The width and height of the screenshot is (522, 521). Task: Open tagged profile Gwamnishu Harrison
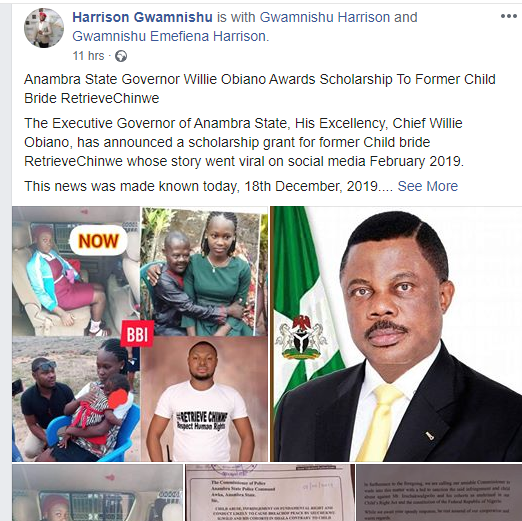(x=324, y=17)
